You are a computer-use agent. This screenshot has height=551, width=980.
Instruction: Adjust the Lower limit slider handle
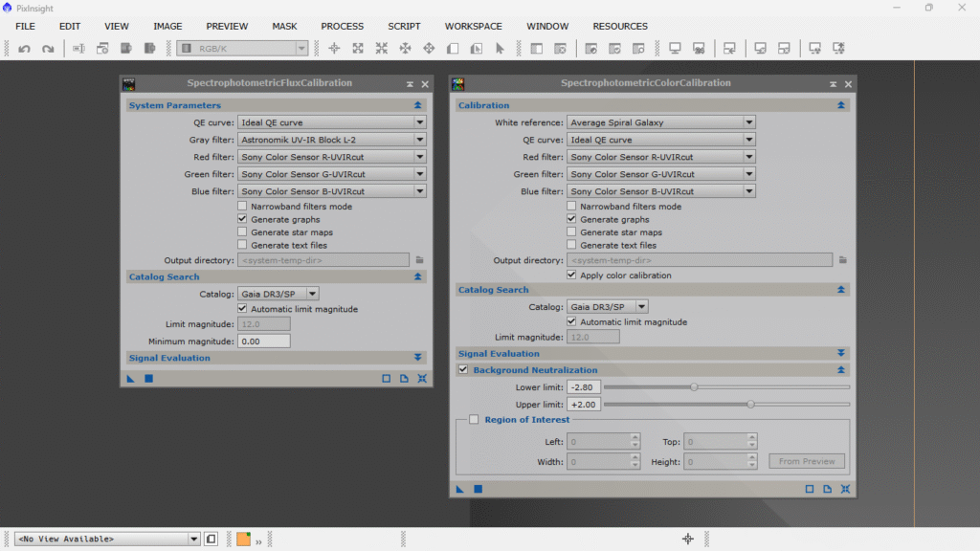point(694,387)
